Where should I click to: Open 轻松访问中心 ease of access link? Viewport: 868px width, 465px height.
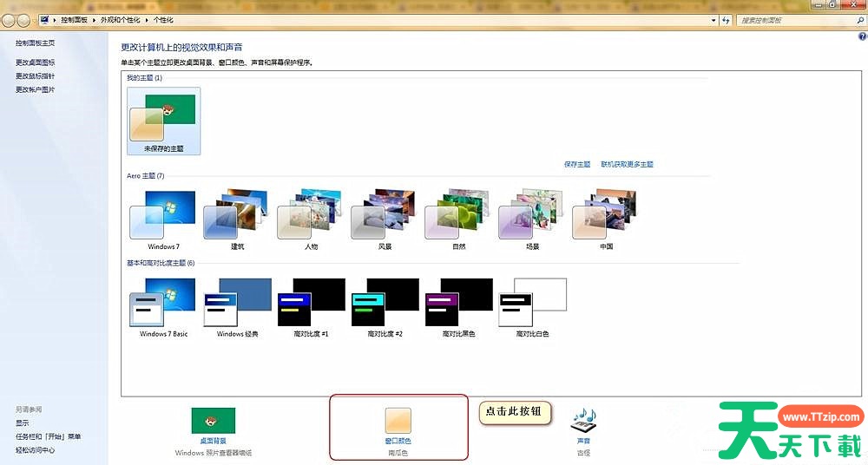[35, 450]
